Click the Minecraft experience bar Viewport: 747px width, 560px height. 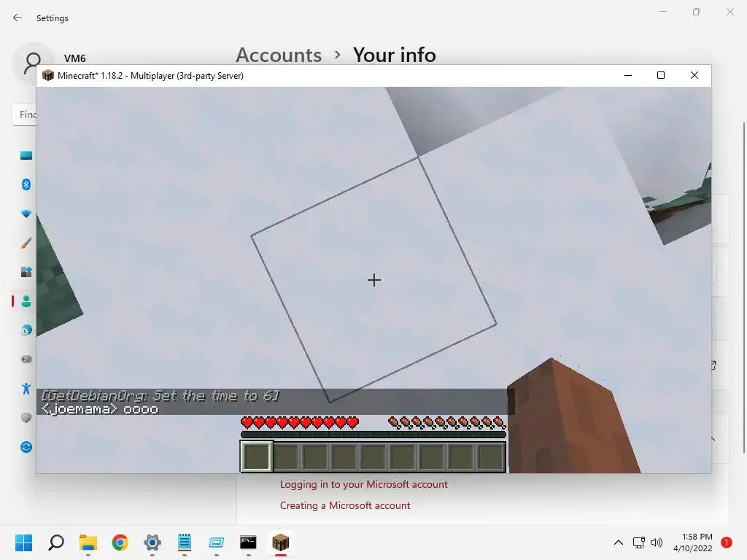click(x=373, y=435)
